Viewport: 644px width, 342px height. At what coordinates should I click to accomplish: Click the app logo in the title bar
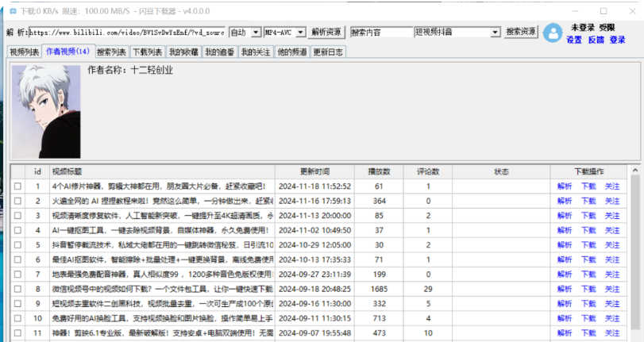pyautogui.click(x=12, y=11)
